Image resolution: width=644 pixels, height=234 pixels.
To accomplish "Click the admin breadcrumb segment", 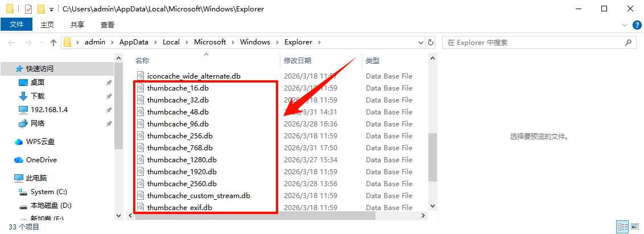I will 95,42.
